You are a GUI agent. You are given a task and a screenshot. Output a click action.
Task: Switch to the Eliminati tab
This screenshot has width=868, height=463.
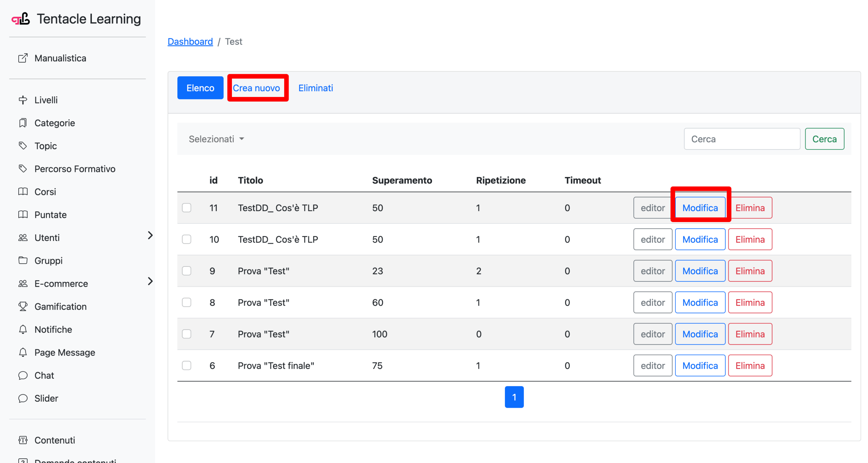(315, 88)
